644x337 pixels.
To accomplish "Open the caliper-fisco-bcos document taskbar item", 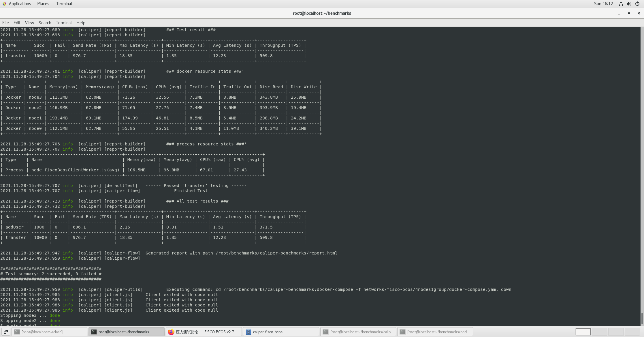I will (x=281, y=332).
